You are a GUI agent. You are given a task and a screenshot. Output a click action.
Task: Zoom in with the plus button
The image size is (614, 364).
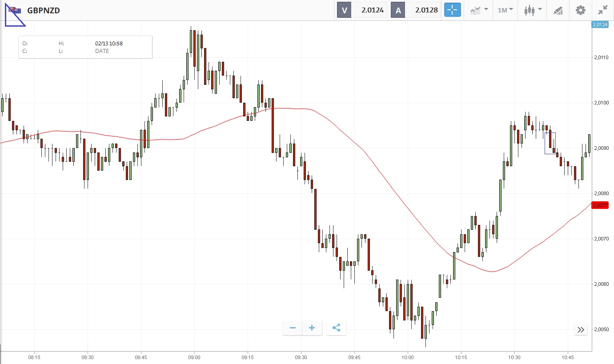point(312,328)
